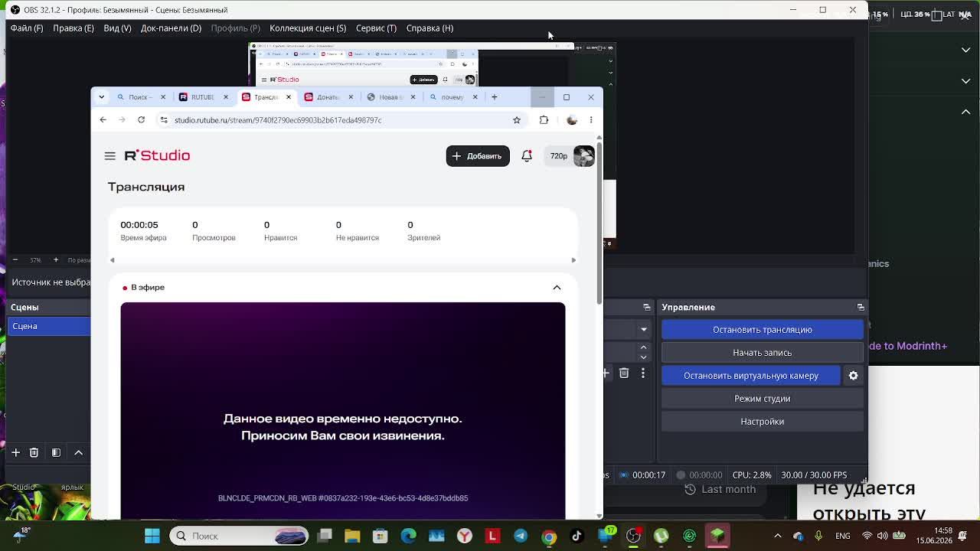Open the three-dot options in OBS sources toolbar
Viewport: 980px width, 551px height.
coord(643,373)
